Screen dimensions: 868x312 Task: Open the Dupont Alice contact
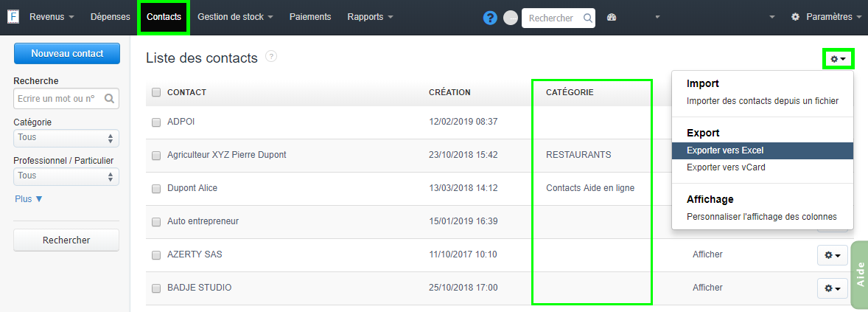tap(192, 188)
